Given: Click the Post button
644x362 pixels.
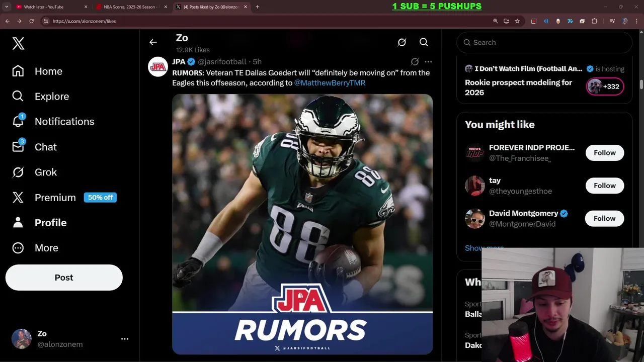Looking at the screenshot, I should click(64, 278).
